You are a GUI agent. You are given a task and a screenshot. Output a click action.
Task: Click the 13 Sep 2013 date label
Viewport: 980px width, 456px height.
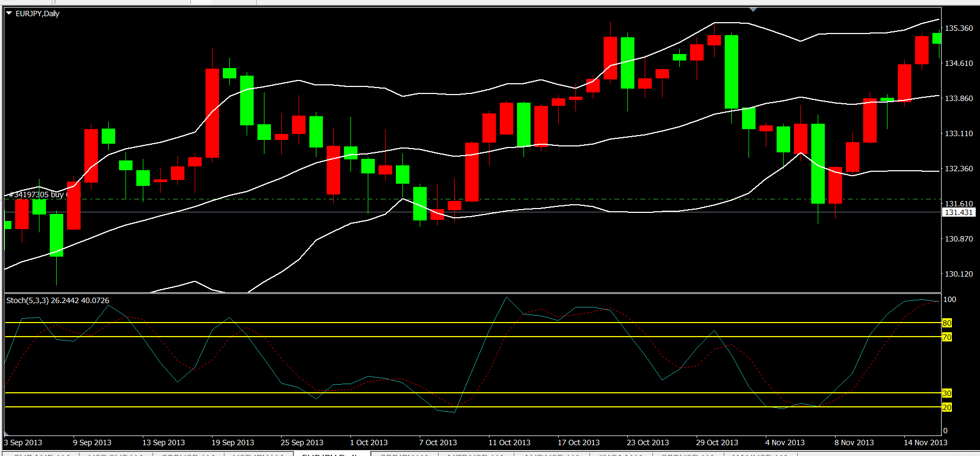(x=164, y=442)
